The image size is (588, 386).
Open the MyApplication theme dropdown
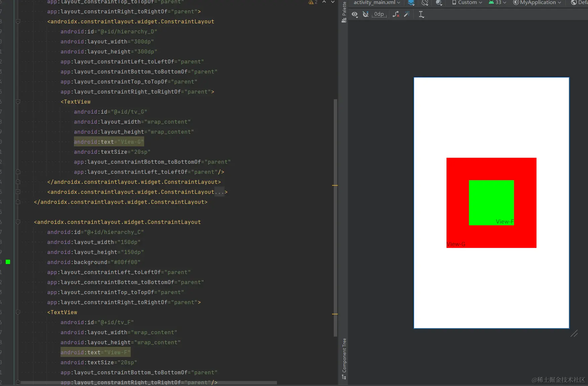[537, 3]
